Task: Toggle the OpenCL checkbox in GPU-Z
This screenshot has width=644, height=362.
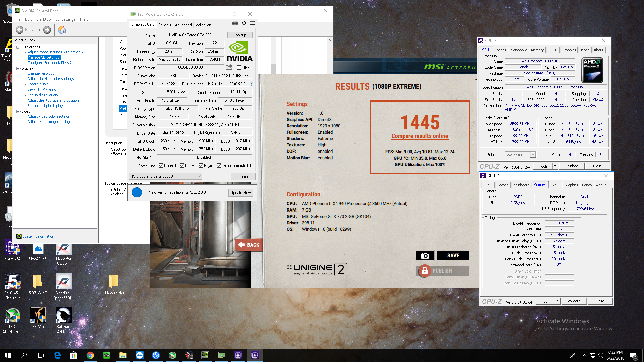Action: tap(161, 166)
